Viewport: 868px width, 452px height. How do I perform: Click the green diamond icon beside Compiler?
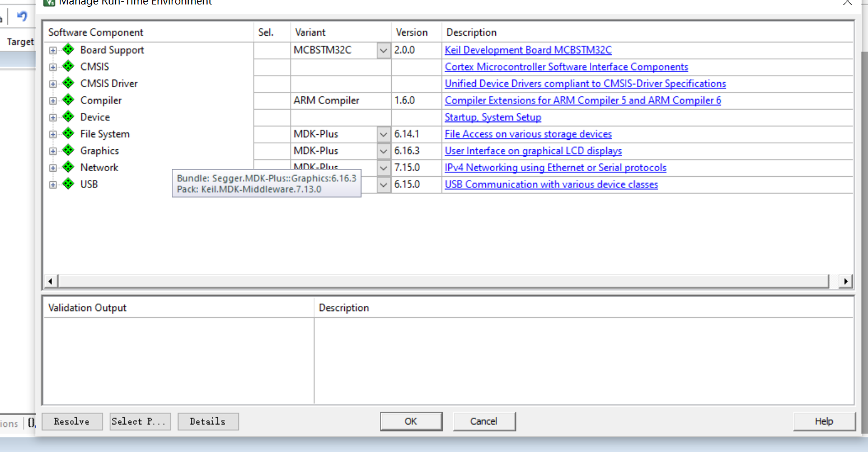[x=68, y=100]
